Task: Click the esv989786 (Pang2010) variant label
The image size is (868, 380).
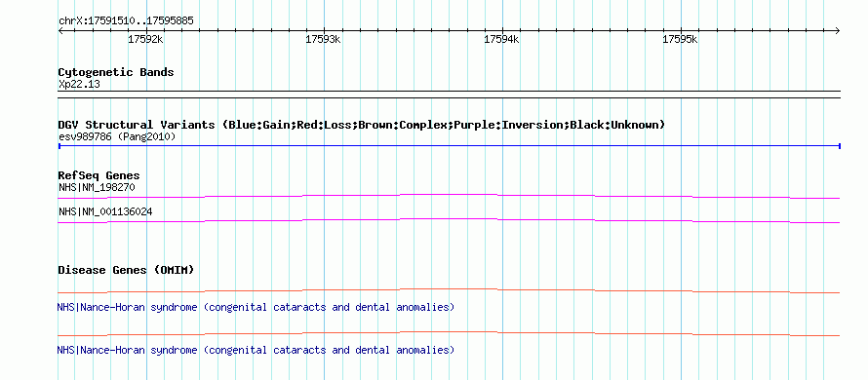Action: coord(117,136)
